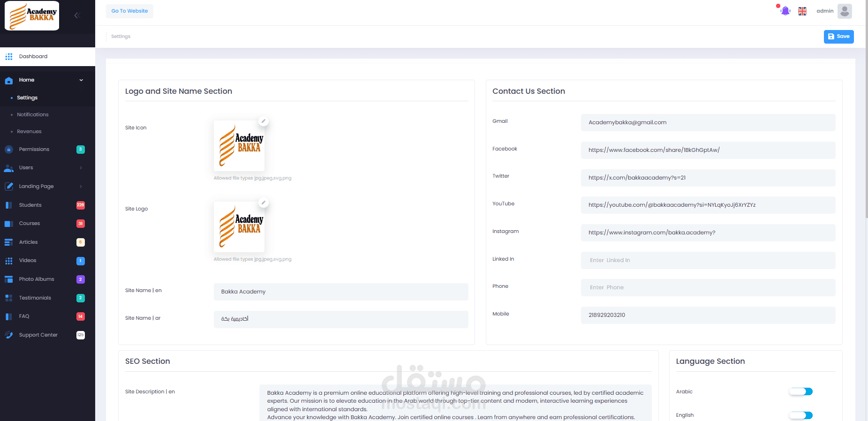868x421 pixels.
Task: Click the Save button
Action: 838,37
